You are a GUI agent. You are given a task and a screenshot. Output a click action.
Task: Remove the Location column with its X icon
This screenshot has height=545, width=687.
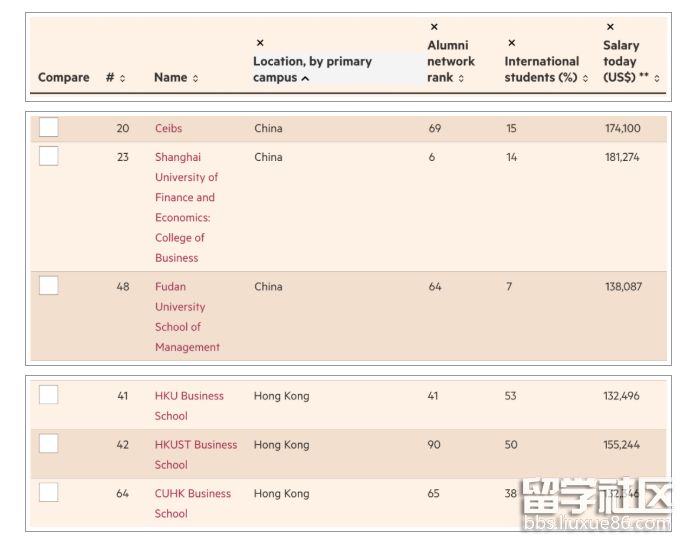(260, 43)
